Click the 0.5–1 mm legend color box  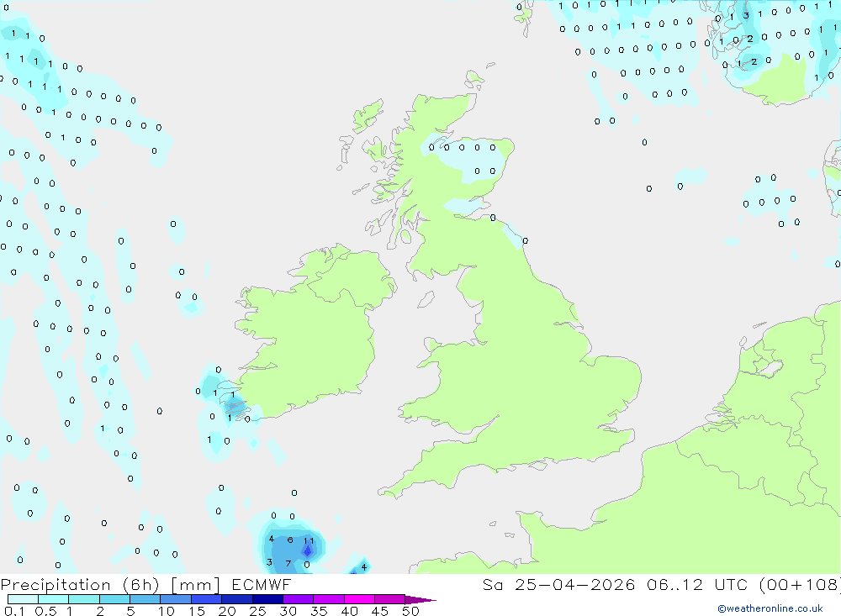53,599
